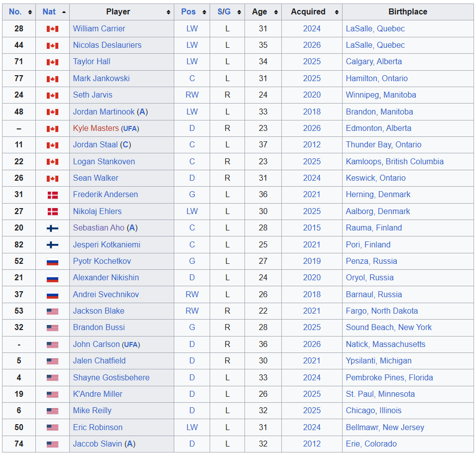Open Kamloops, British Columbia link
476x456 pixels.
click(x=395, y=161)
